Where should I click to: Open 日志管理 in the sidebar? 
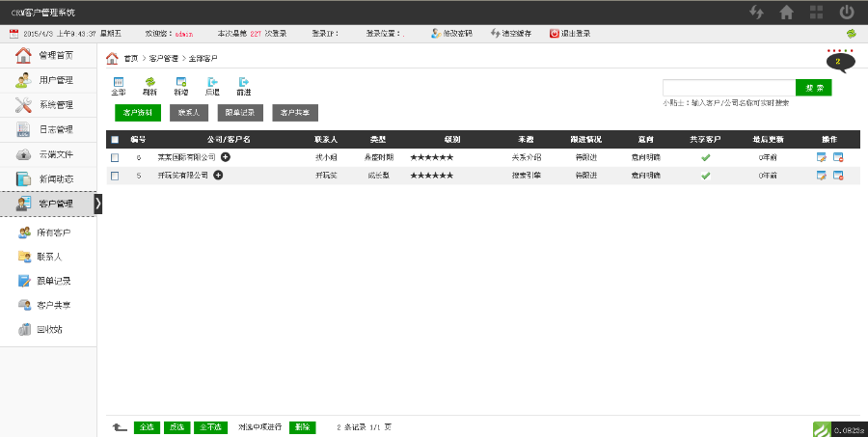(x=48, y=129)
